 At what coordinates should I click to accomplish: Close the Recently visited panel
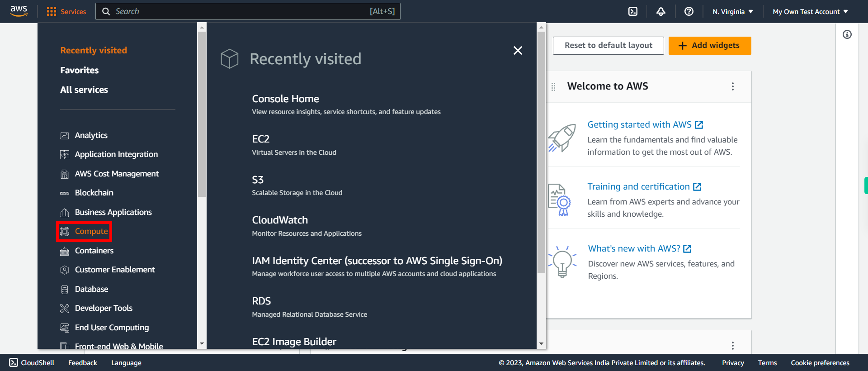[x=518, y=50]
